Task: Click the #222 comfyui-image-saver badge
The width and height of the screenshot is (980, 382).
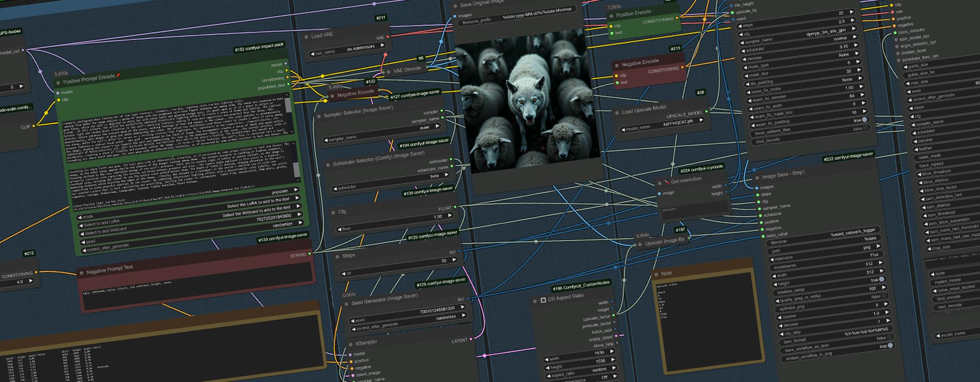Action: point(848,157)
